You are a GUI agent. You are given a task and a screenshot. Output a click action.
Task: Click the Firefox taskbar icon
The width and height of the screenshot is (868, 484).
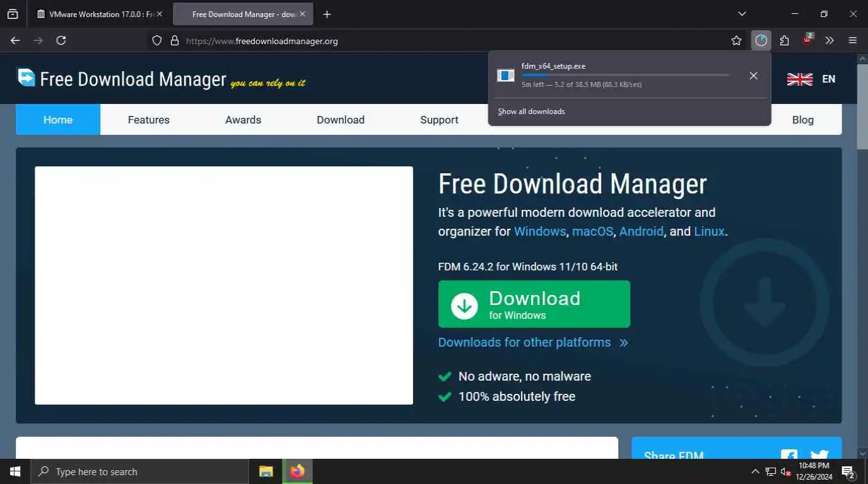pyautogui.click(x=297, y=471)
